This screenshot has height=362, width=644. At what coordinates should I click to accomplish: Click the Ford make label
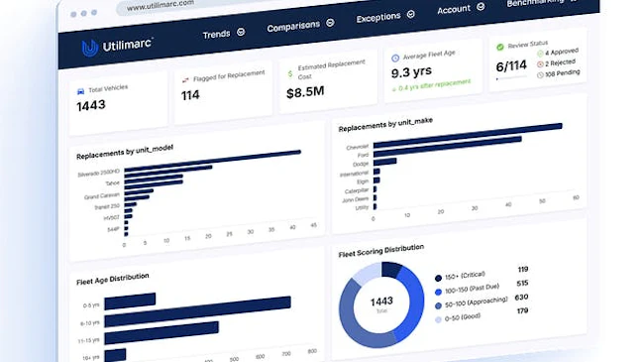point(363,155)
